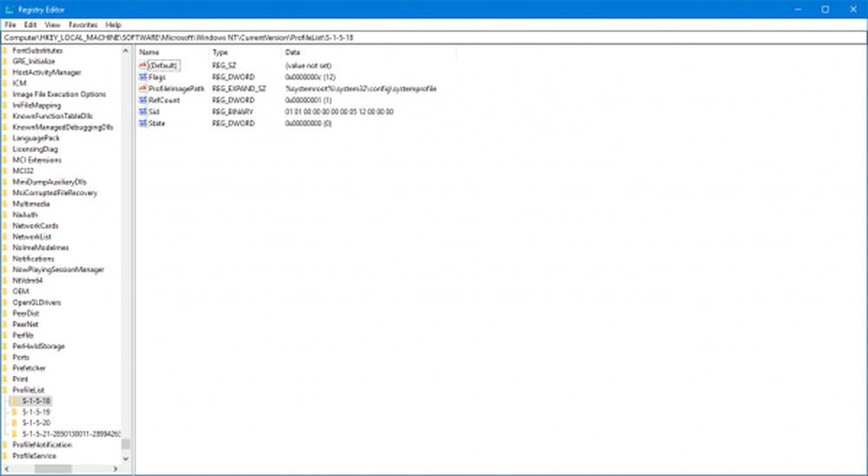
Task: Click the Registry Editor title bar icon
Action: [10, 9]
